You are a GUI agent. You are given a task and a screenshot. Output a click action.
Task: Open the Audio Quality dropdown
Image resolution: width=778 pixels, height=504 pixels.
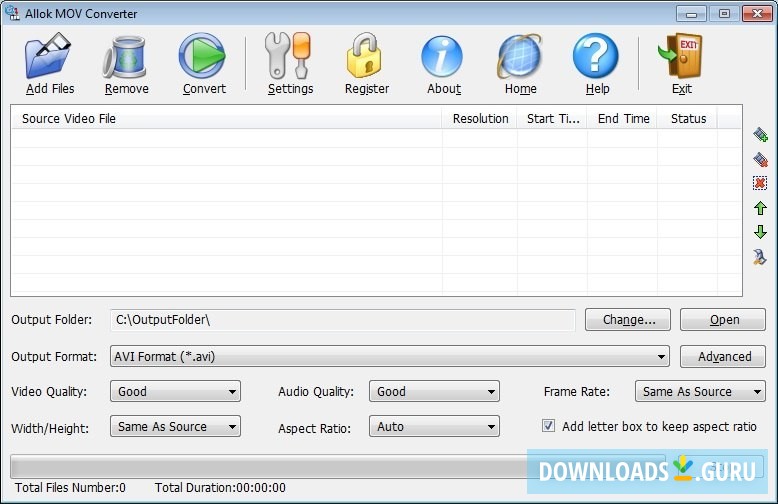point(434,391)
